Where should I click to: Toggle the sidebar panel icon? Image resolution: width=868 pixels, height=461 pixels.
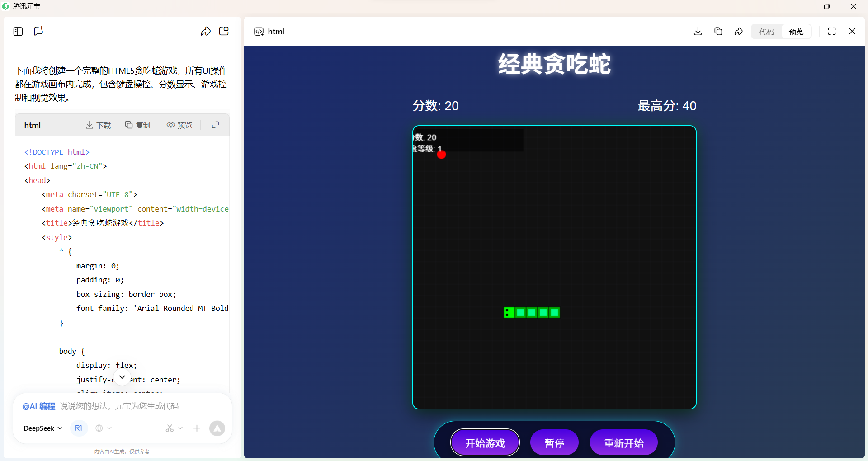click(x=18, y=31)
